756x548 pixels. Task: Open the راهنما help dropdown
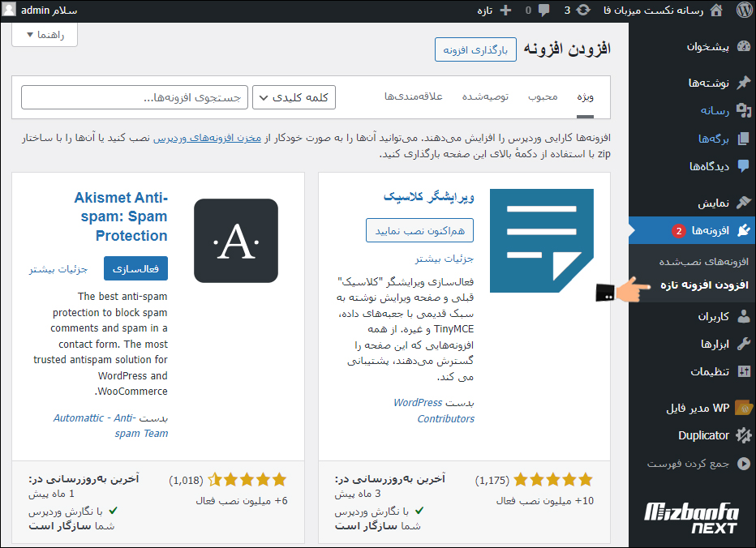45,35
